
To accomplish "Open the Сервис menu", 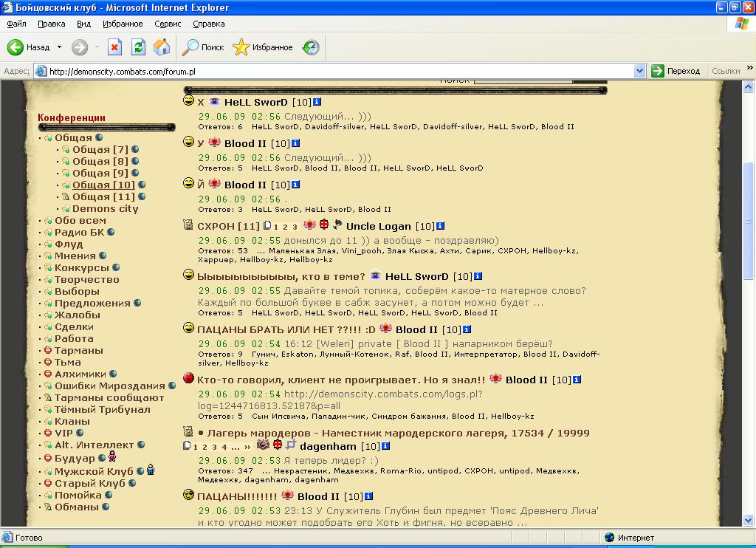I will pos(168,24).
